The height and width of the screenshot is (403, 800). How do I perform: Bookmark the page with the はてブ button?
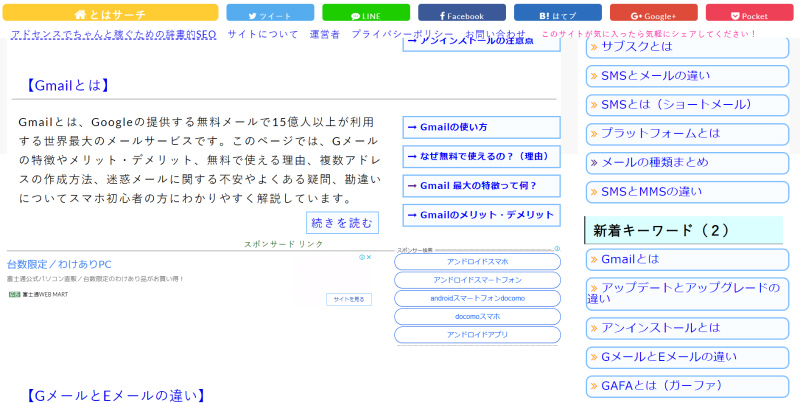click(x=557, y=14)
